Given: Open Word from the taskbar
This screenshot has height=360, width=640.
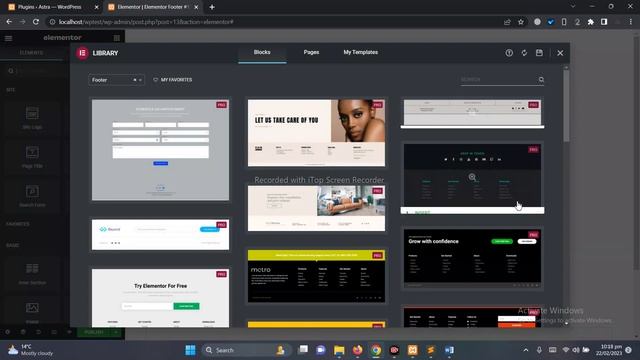Looking at the screenshot, I should pos(449,350).
